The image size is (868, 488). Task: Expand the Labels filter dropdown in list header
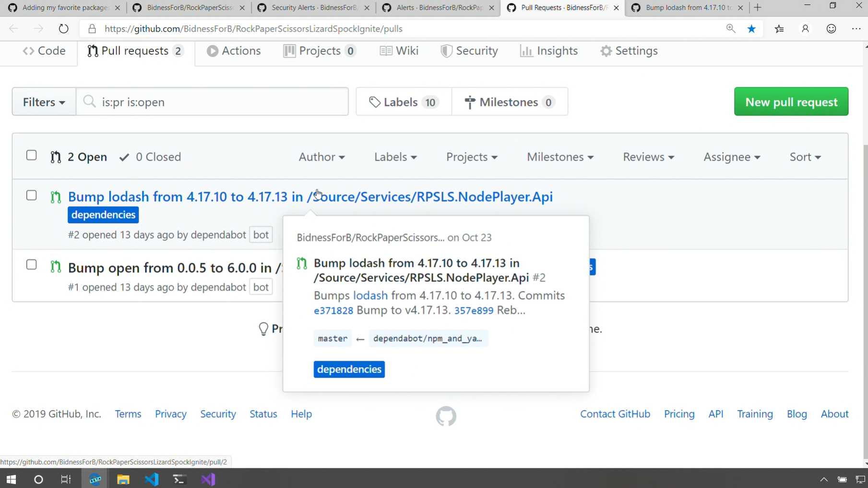click(x=395, y=157)
